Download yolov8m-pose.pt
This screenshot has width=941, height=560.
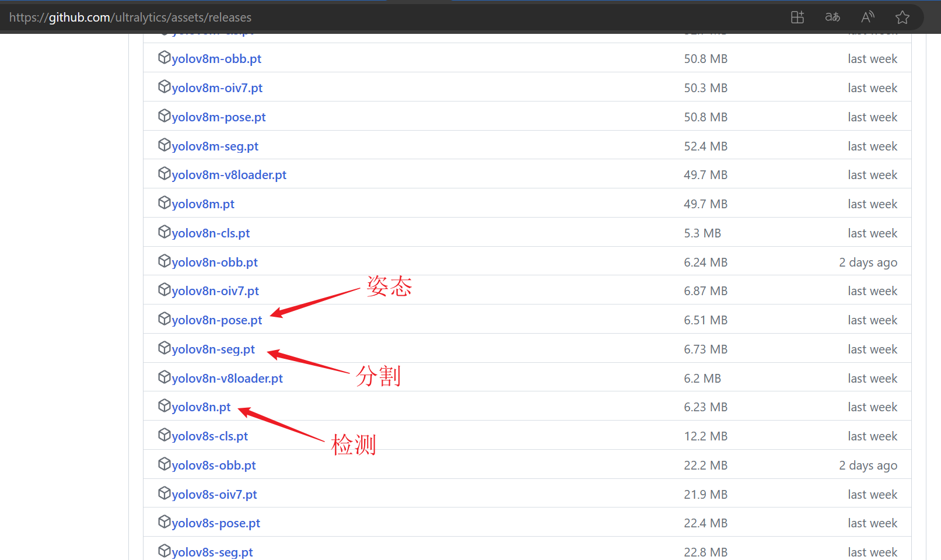[x=219, y=117]
